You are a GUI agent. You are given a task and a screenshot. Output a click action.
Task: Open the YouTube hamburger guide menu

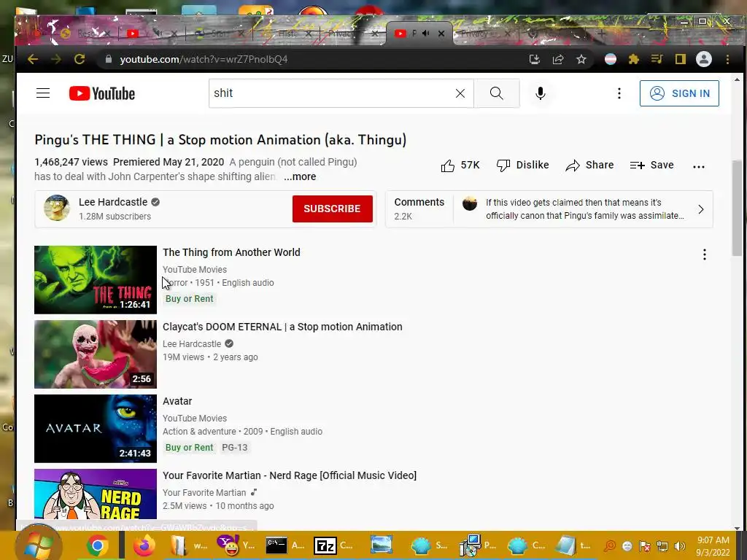pos(43,93)
